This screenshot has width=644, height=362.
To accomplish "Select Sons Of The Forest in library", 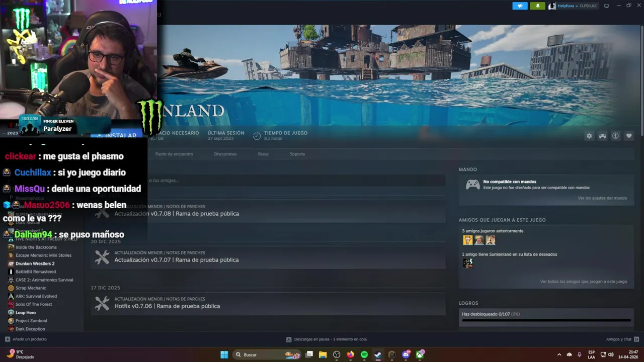I will tap(34, 304).
